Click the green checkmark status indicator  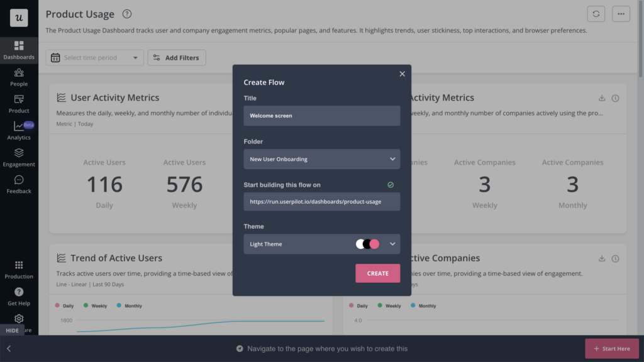pyautogui.click(x=391, y=184)
